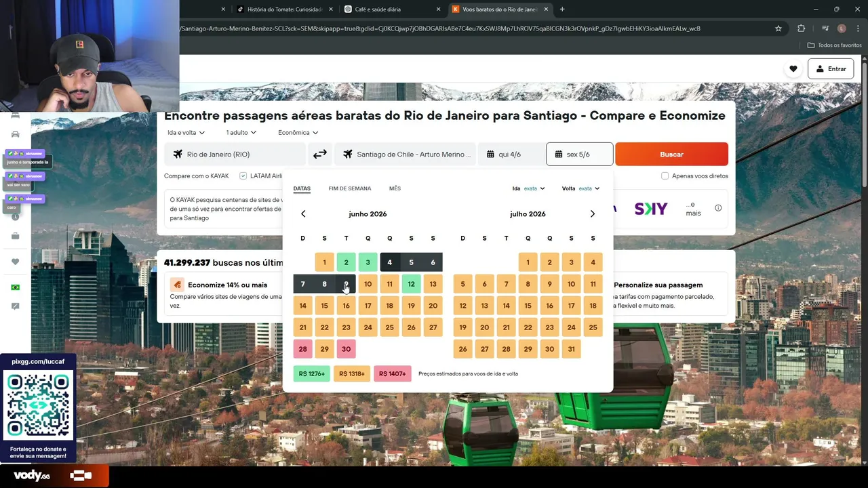The width and height of the screenshot is (868, 488).
Task: Click the return date field 'sex 5/6'
Action: [580, 155]
